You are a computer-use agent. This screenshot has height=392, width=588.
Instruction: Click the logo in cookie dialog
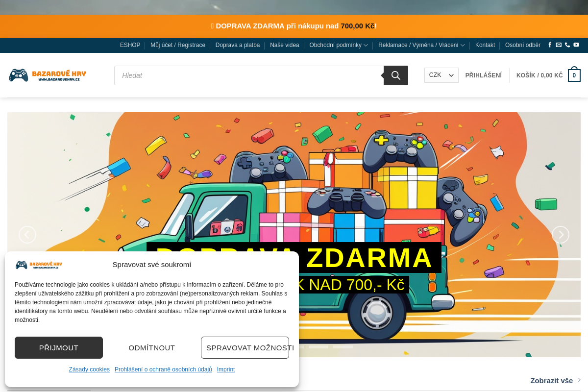click(x=39, y=265)
